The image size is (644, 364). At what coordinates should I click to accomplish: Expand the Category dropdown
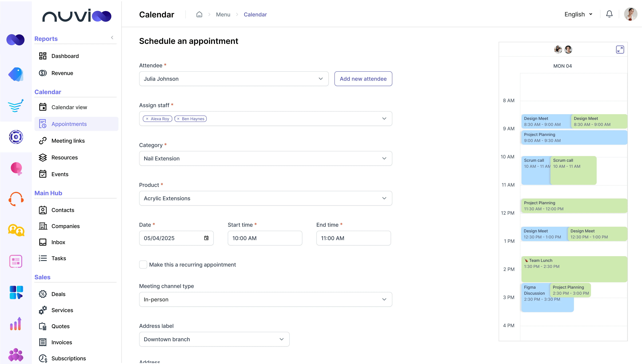pyautogui.click(x=265, y=158)
